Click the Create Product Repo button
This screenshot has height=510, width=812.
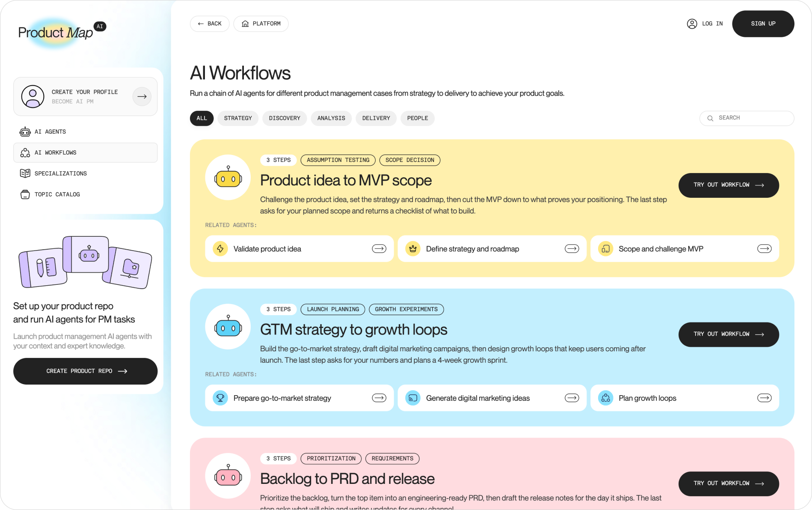86,371
